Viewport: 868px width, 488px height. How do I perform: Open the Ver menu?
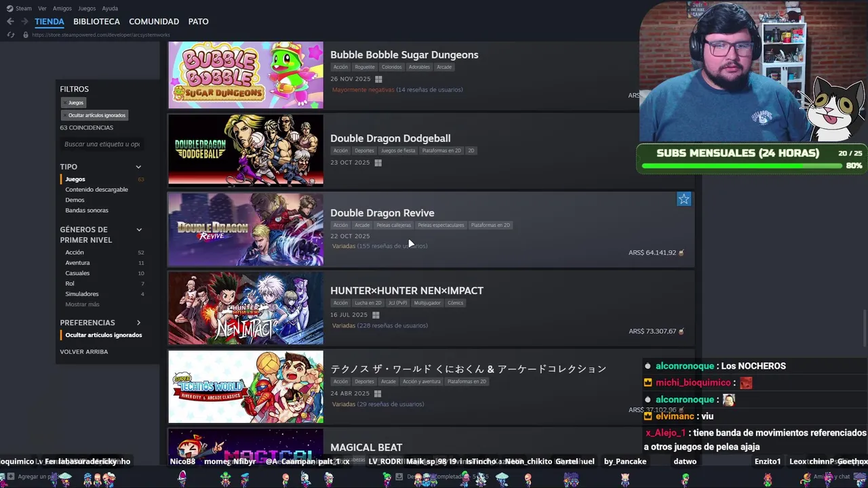[x=42, y=8]
